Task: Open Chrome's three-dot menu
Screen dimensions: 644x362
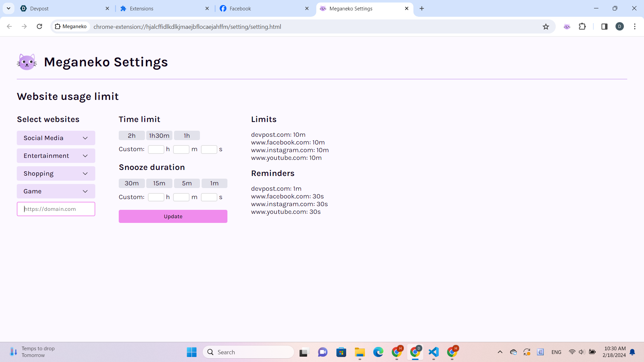Action: coord(635,26)
